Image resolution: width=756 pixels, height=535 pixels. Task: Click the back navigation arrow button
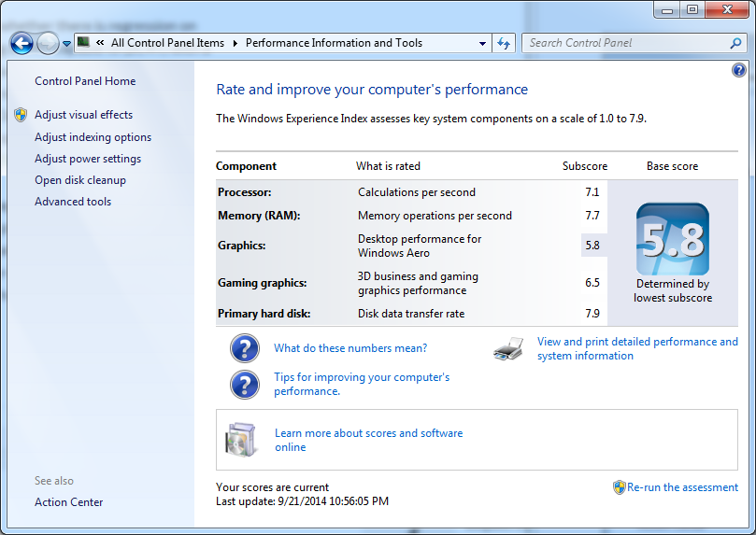21,43
